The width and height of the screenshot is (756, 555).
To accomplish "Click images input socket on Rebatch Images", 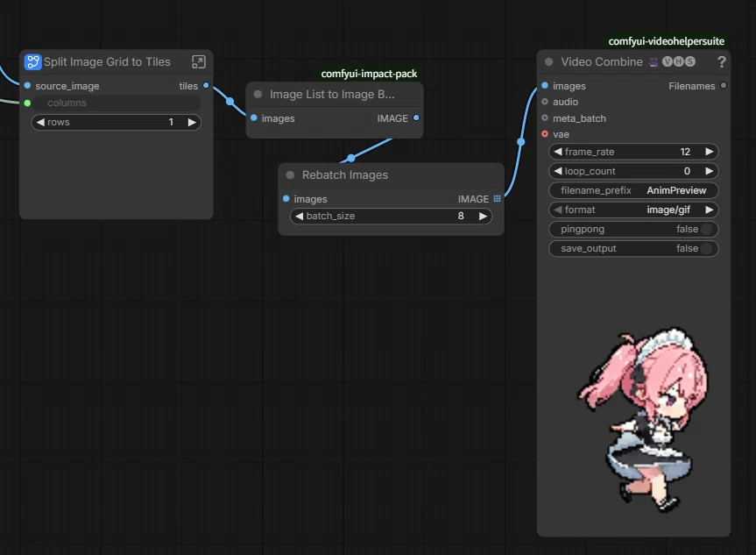I will click(x=286, y=198).
